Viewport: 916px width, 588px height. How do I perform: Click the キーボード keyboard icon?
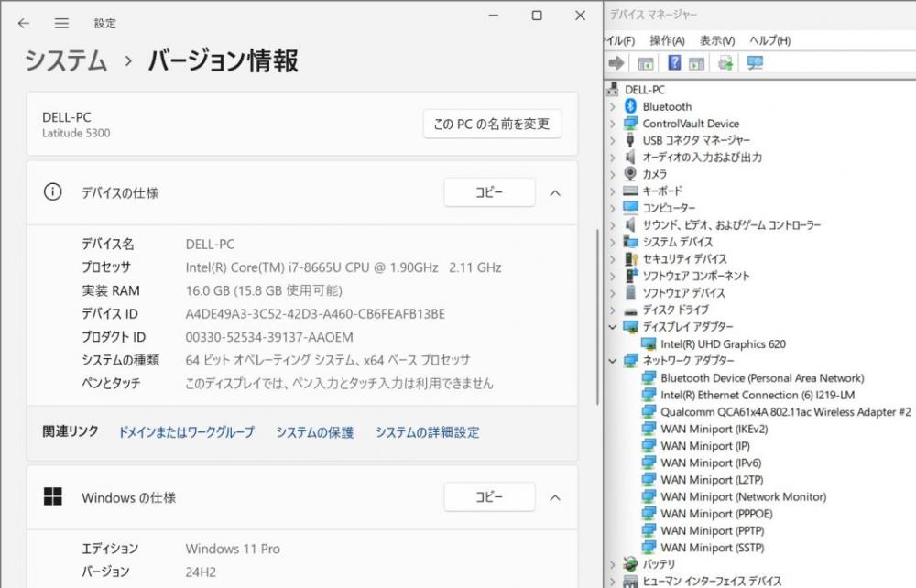tap(630, 191)
